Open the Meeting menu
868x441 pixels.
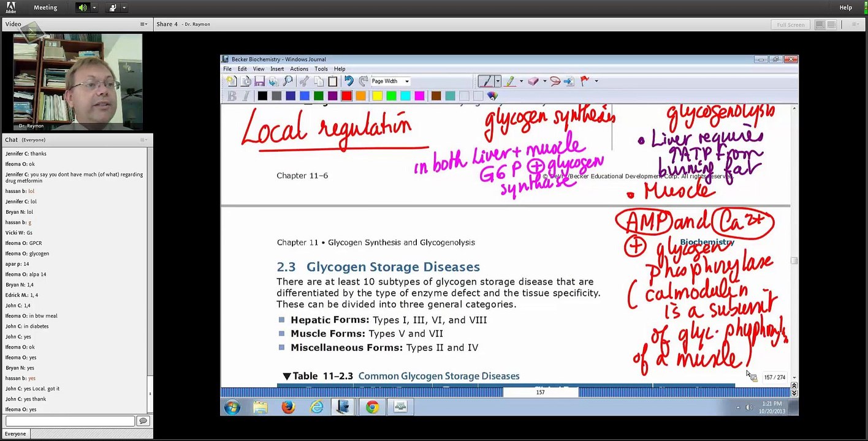tap(45, 7)
